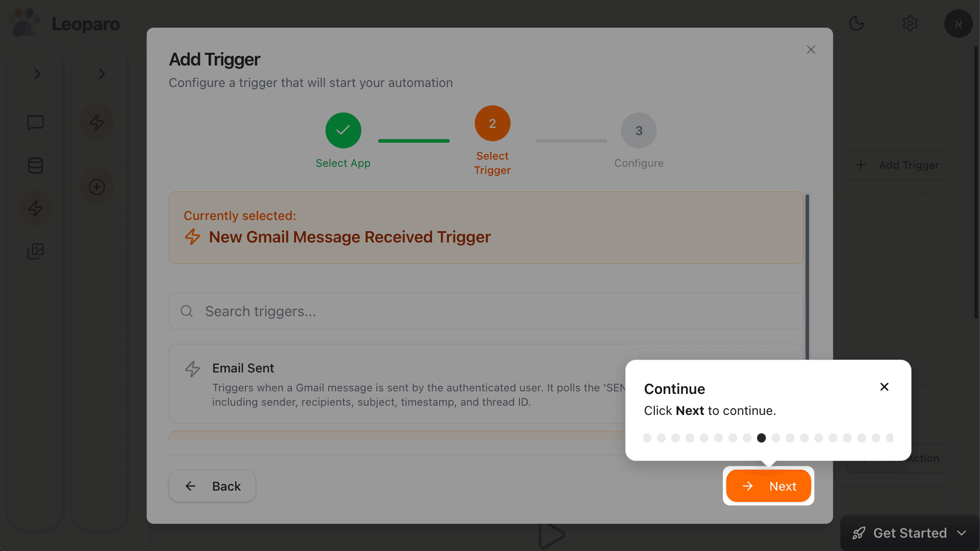Select the lightning automations icon in left sidebar
Screen dimensions: 980x551
(x=35, y=208)
